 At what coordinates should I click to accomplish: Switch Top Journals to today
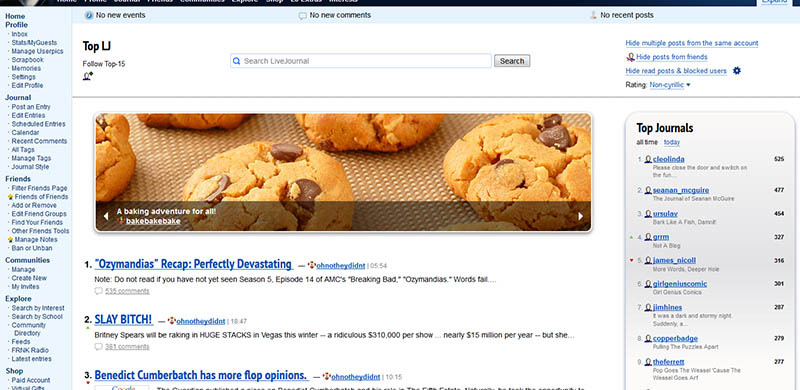point(671,142)
